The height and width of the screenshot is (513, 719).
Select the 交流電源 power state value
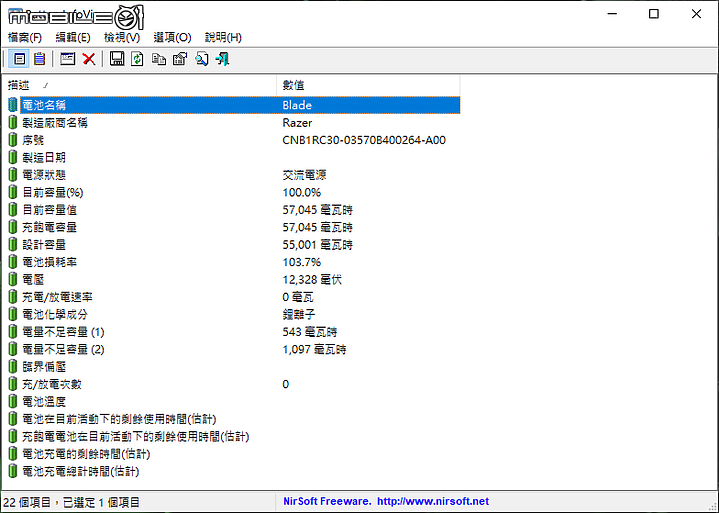point(304,175)
